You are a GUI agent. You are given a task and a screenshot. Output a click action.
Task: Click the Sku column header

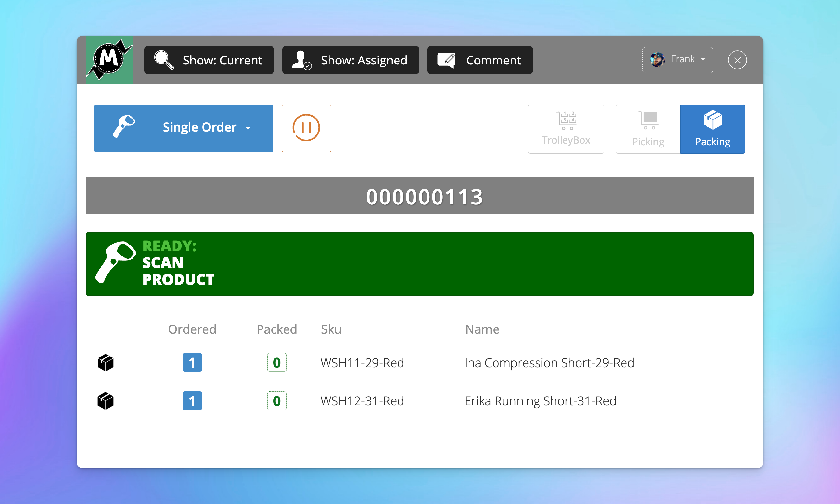click(331, 329)
